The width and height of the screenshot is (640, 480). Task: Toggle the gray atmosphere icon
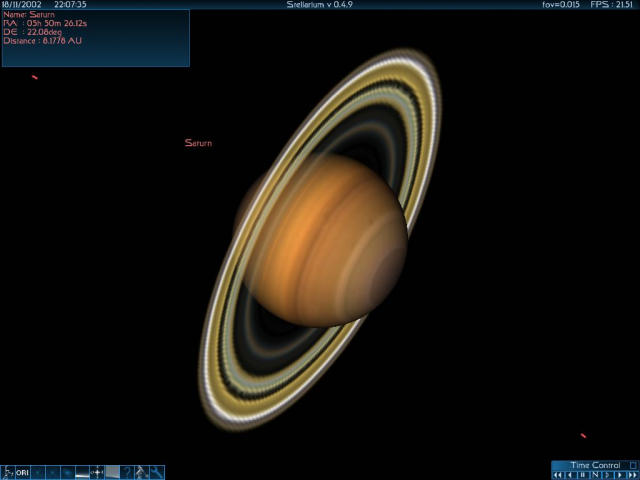point(113,472)
